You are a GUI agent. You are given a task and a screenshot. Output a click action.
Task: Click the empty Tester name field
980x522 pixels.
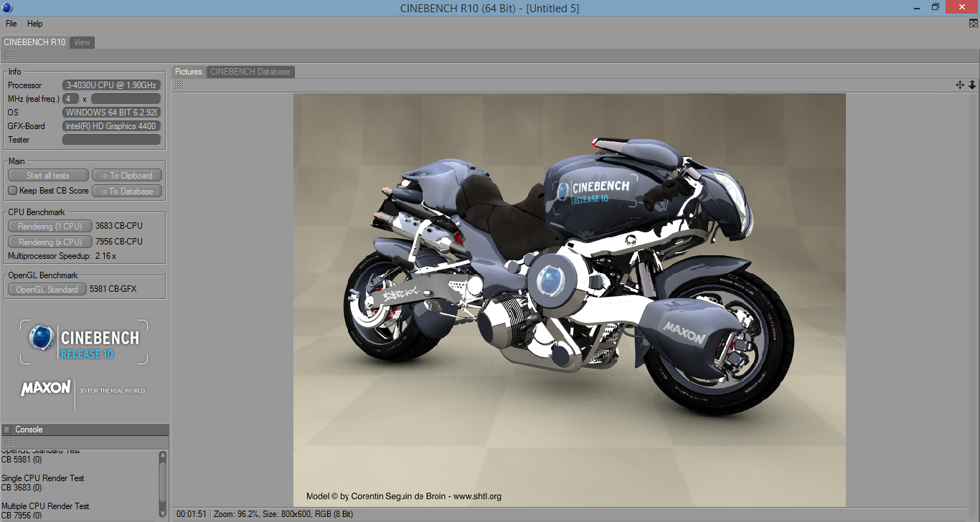point(111,140)
